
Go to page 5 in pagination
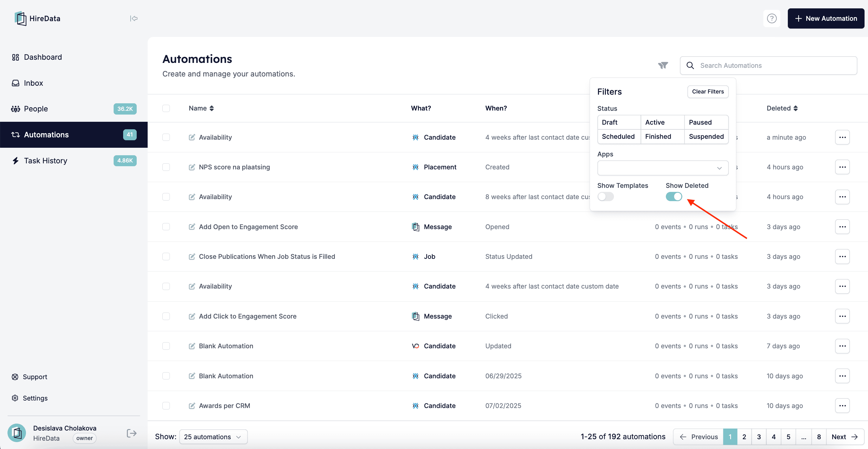(x=788, y=437)
